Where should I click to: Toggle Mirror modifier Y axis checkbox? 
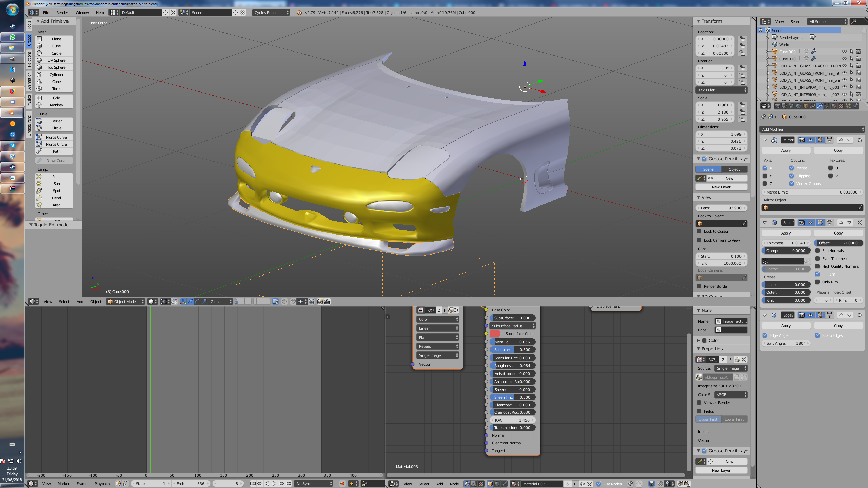click(x=765, y=176)
